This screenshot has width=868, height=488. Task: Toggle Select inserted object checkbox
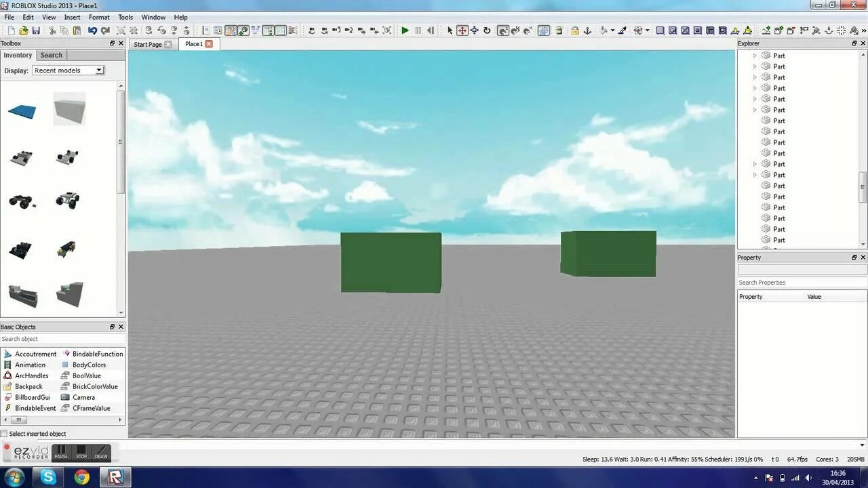pyautogui.click(x=4, y=434)
